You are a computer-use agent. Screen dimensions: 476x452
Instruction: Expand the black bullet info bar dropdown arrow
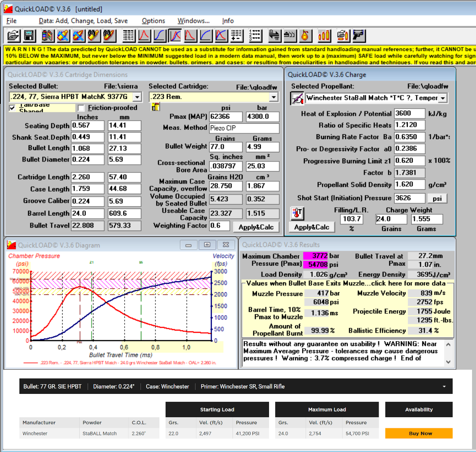click(444, 386)
